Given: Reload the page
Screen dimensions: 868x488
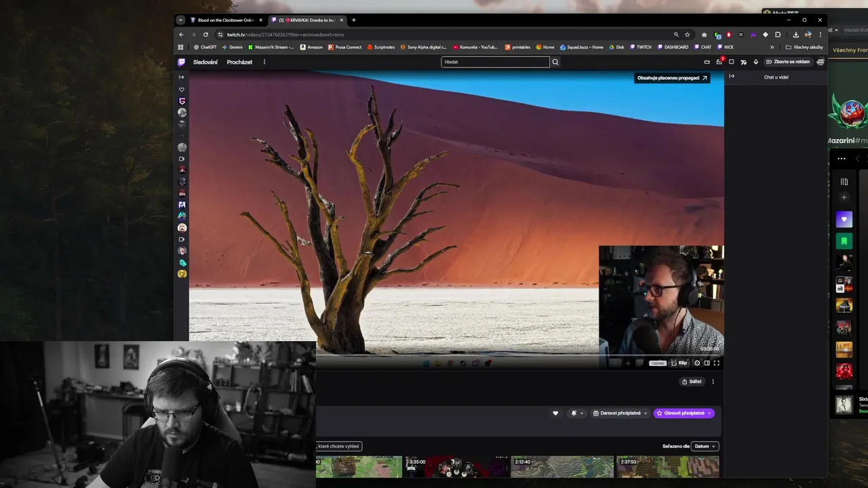Looking at the screenshot, I should click(x=205, y=35).
